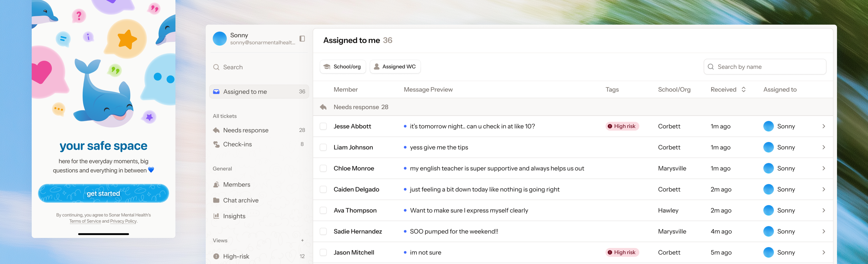The image size is (868, 264).
Task: Click the sidebar collapse icon beside Sonny
Action: coord(302,39)
